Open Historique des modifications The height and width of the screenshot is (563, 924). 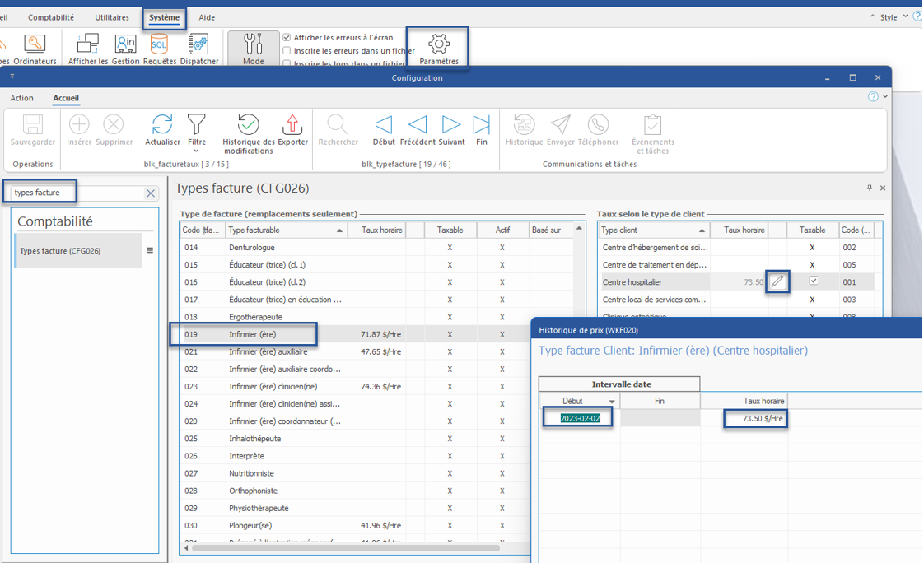click(248, 124)
